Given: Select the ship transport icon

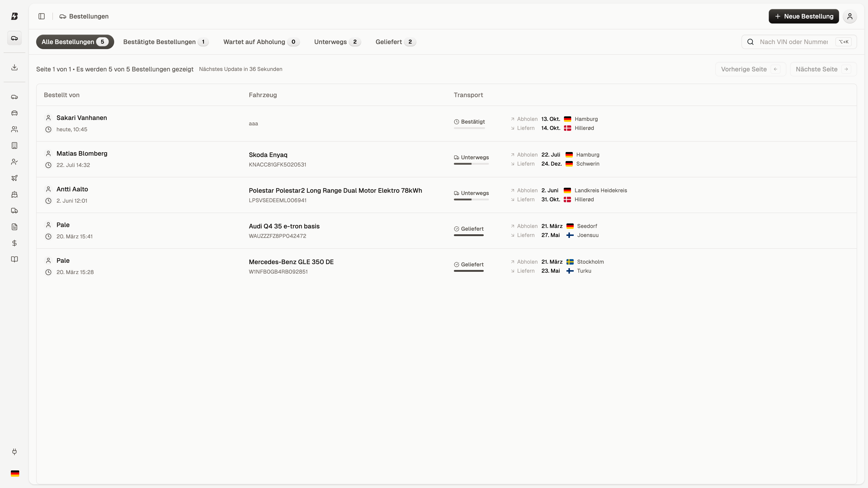Looking at the screenshot, I should 14,194.
